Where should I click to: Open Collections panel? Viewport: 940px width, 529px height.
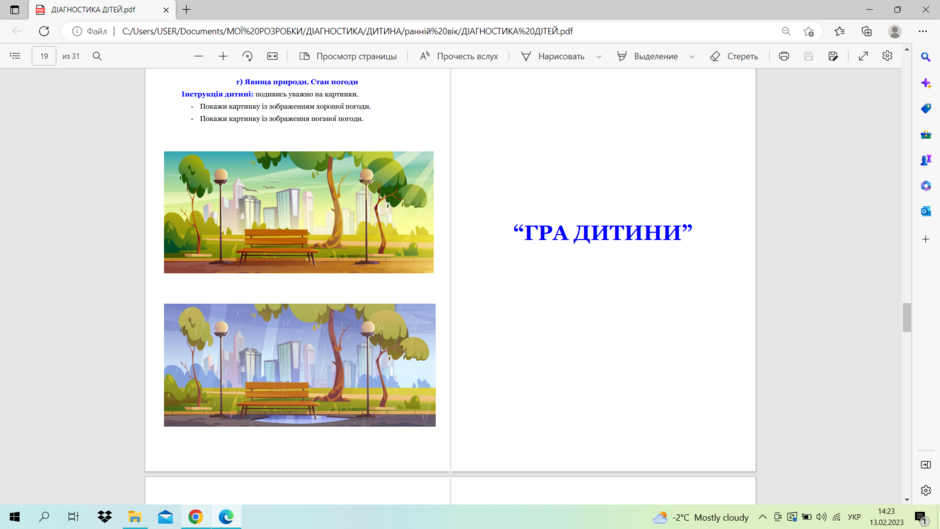(x=867, y=31)
